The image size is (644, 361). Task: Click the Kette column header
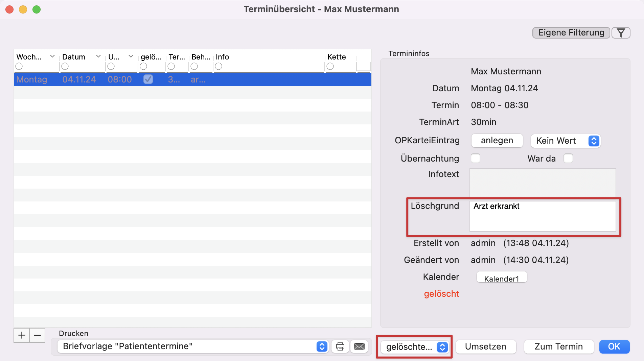(337, 57)
